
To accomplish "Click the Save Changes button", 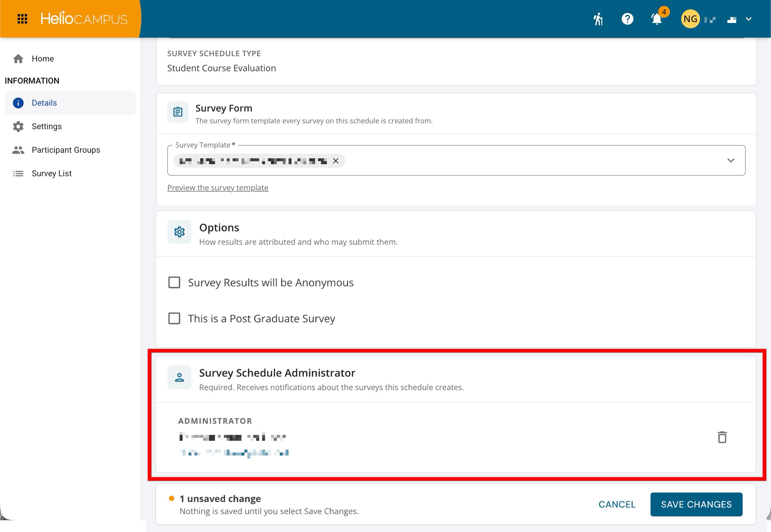I will point(696,504).
